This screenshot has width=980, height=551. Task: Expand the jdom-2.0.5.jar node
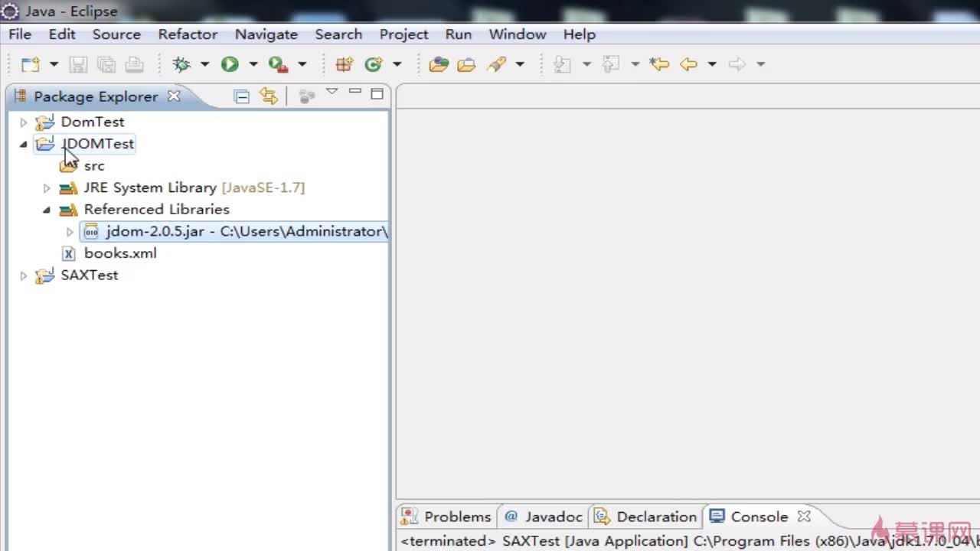click(x=69, y=231)
